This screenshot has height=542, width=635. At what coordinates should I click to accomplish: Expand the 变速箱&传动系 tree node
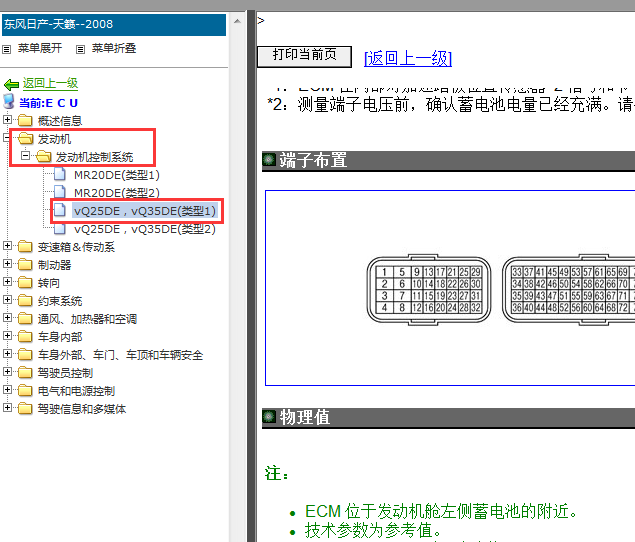tap(7, 245)
